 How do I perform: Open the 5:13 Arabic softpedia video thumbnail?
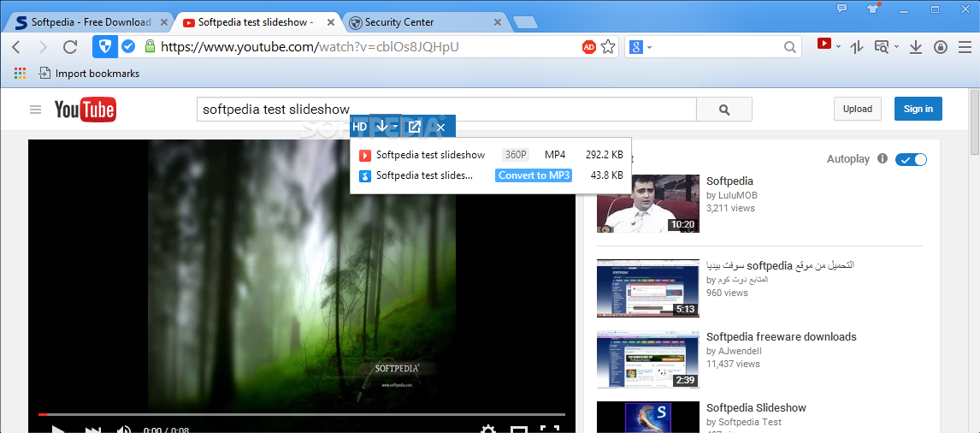(648, 288)
